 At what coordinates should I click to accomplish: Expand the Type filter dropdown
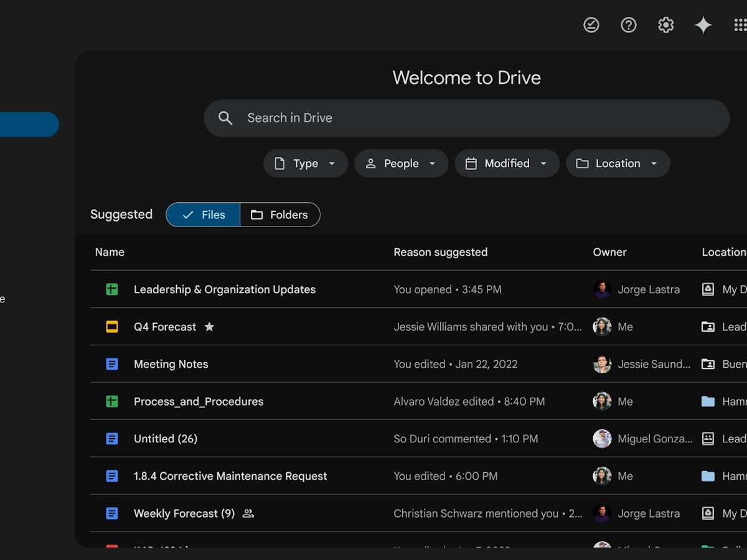305,164
